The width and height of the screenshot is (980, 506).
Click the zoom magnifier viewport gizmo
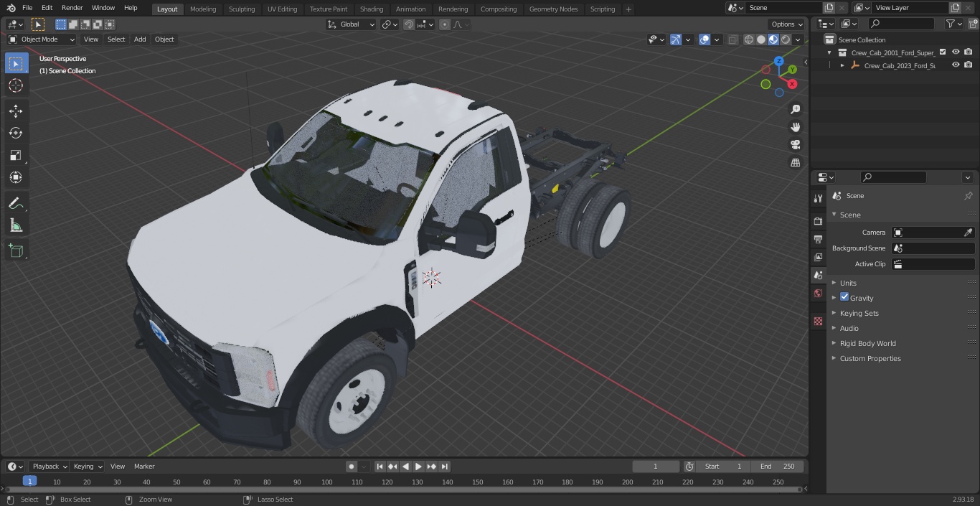pos(795,109)
